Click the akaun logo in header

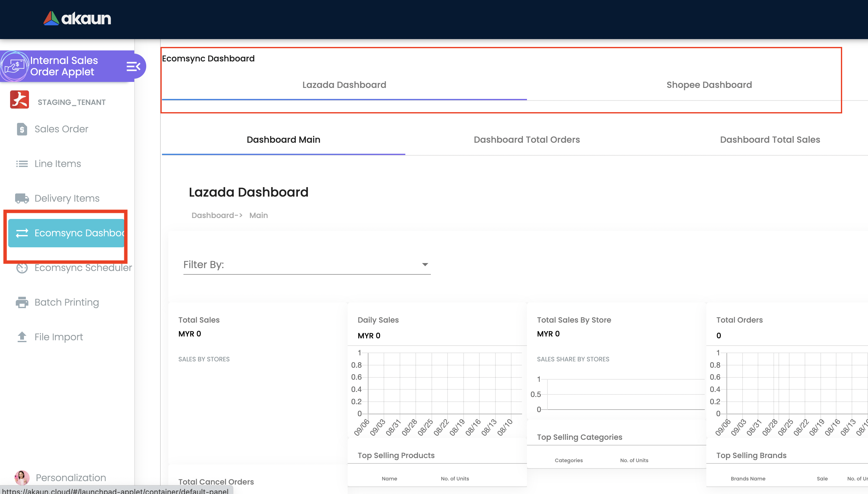[77, 18]
